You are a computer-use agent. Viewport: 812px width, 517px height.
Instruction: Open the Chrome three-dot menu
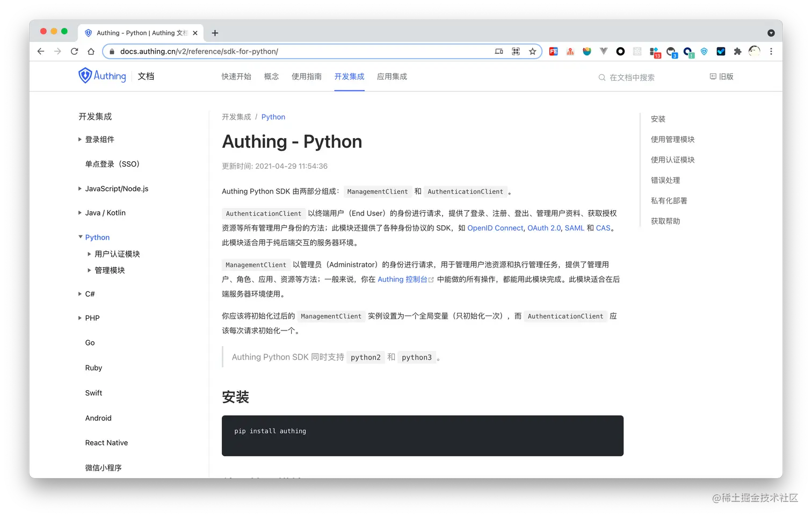point(771,52)
